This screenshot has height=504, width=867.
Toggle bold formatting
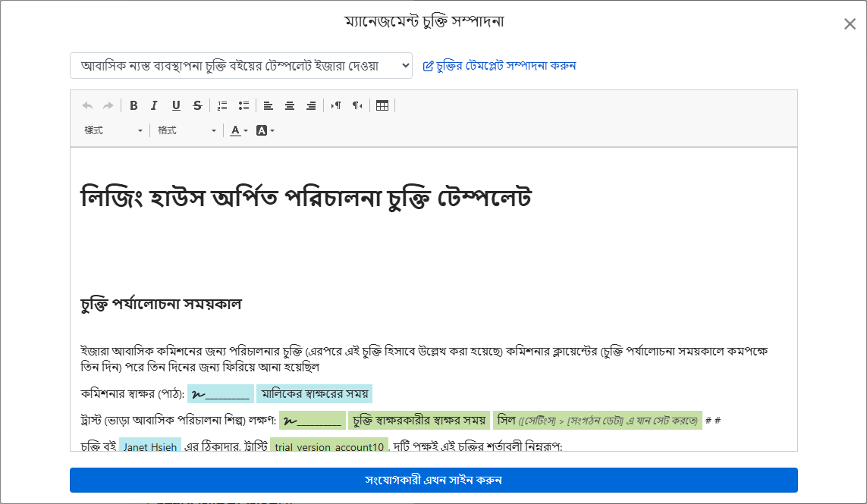pos(134,105)
